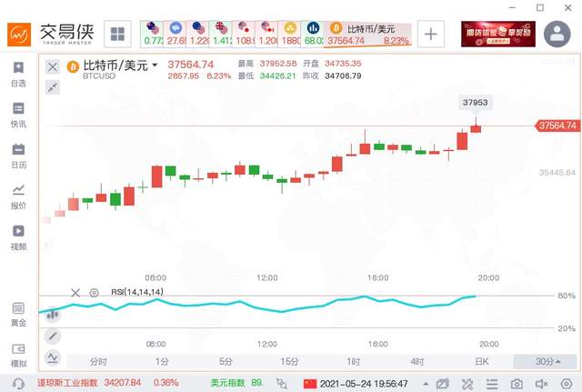Click the red promotional banner
The width and height of the screenshot is (582, 392).
(497, 35)
